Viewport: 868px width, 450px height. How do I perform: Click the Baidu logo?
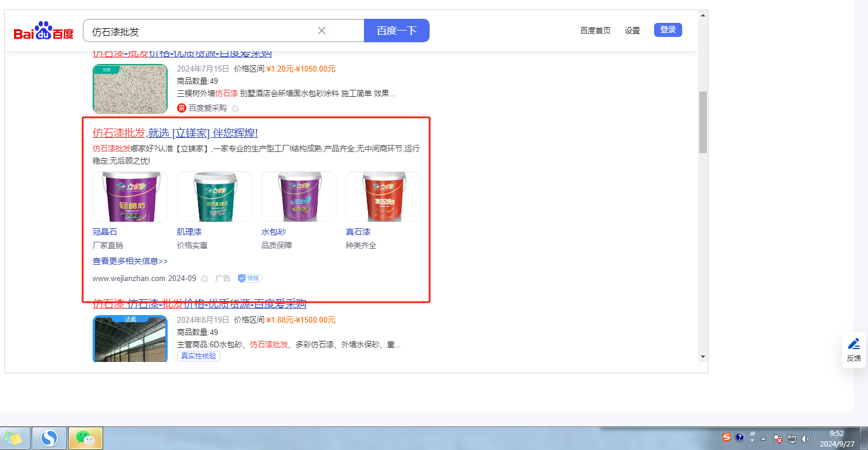point(44,31)
